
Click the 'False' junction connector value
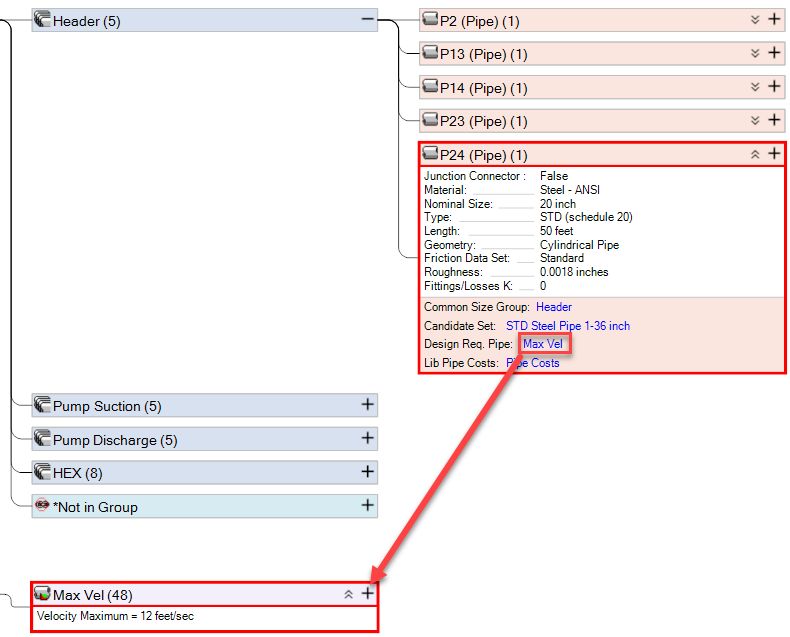tap(554, 176)
